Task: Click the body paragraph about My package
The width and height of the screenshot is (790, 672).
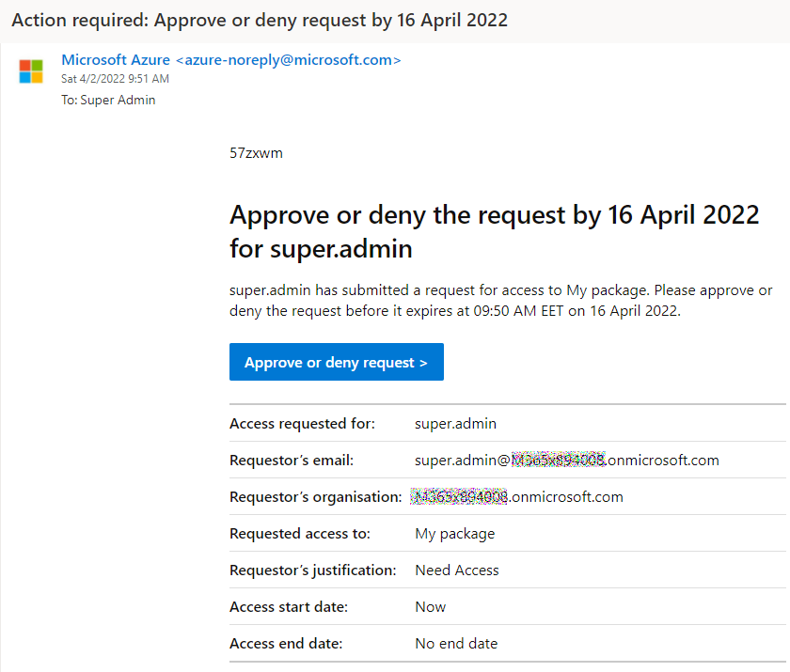Action: [x=500, y=300]
